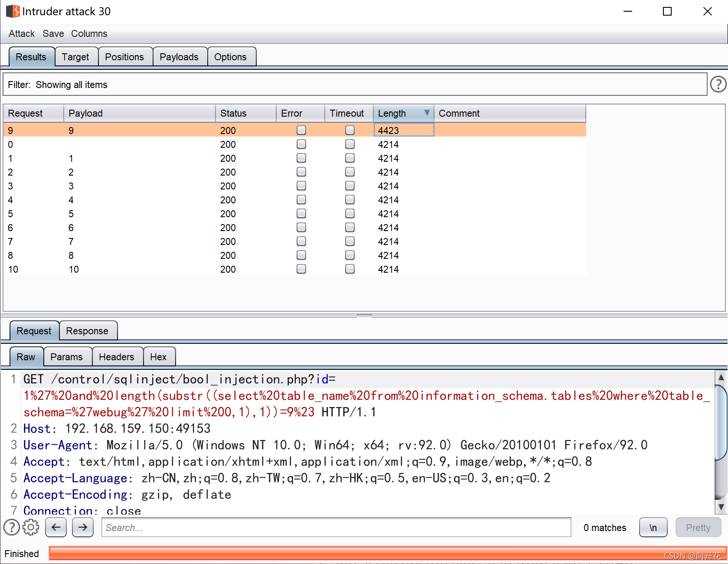728x564 pixels.
Task: Click the request pane scroll-down arrow
Action: pyautogui.click(x=721, y=507)
